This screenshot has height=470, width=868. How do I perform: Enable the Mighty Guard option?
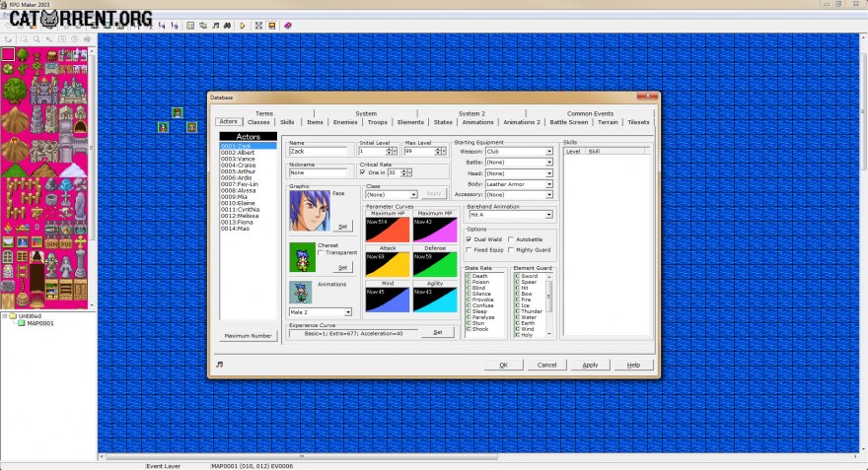coord(511,250)
